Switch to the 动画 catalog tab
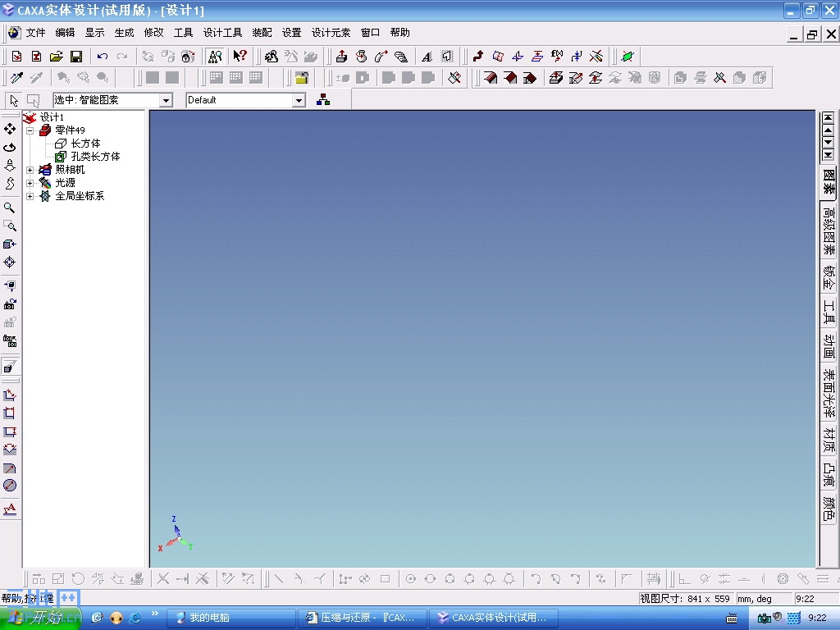 pos(829,347)
